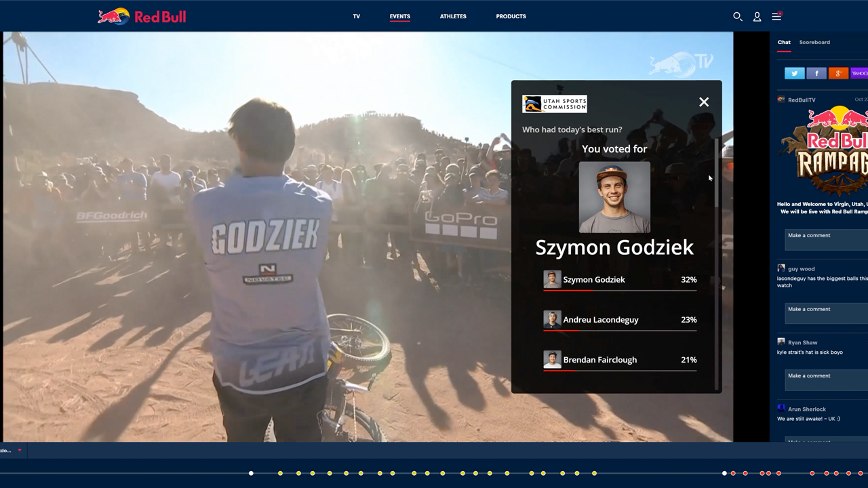Switch to the Scoreboard tab
868x488 pixels.
click(814, 42)
